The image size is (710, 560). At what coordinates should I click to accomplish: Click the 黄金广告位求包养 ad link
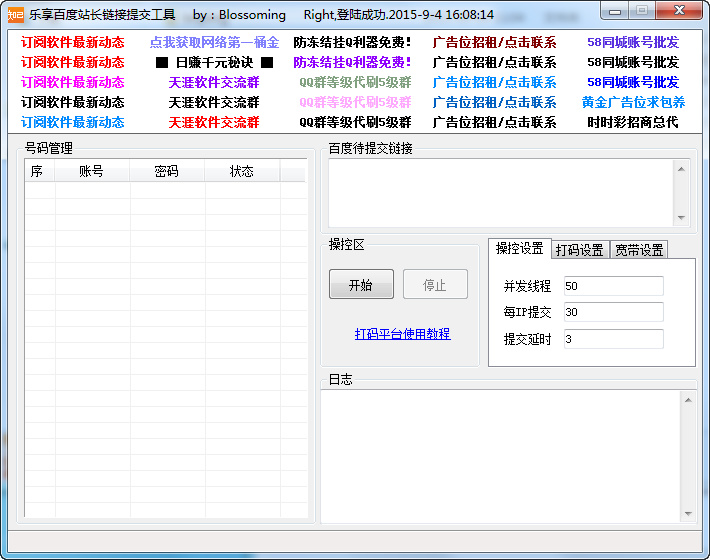(x=633, y=103)
